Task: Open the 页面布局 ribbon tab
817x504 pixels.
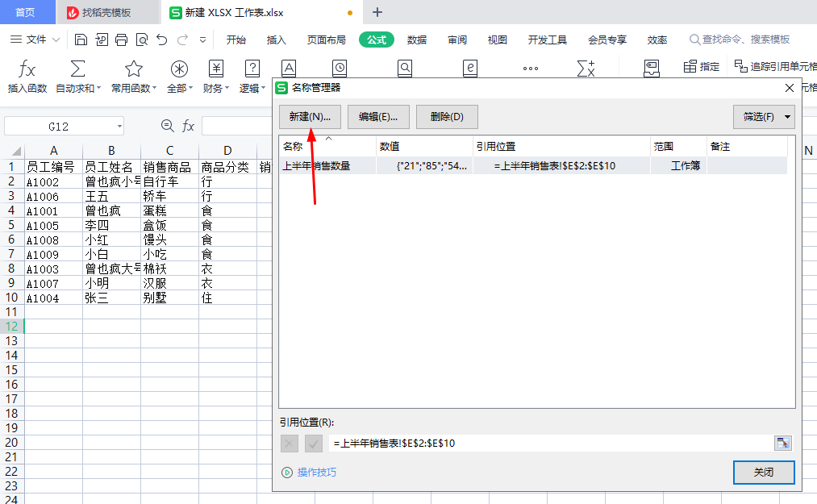Action: [x=326, y=40]
